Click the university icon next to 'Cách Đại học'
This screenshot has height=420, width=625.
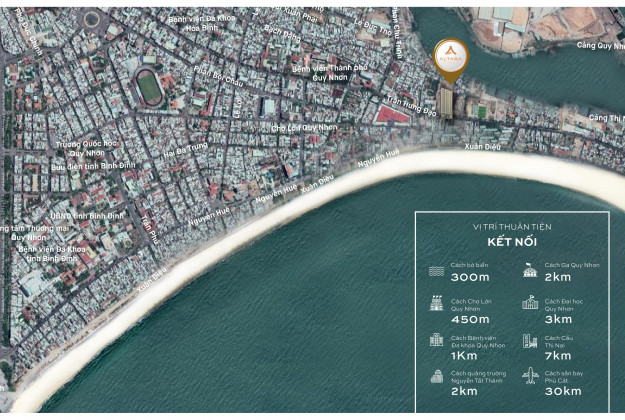coord(530,303)
